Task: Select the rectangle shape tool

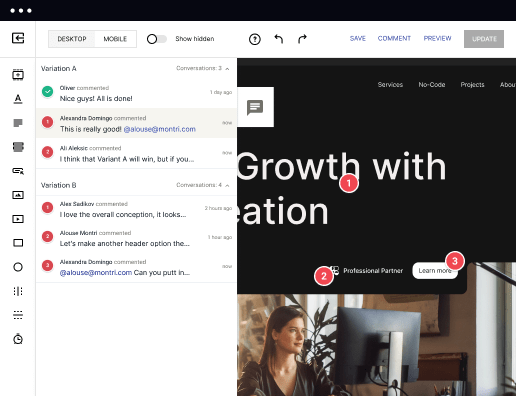Action: click(18, 243)
